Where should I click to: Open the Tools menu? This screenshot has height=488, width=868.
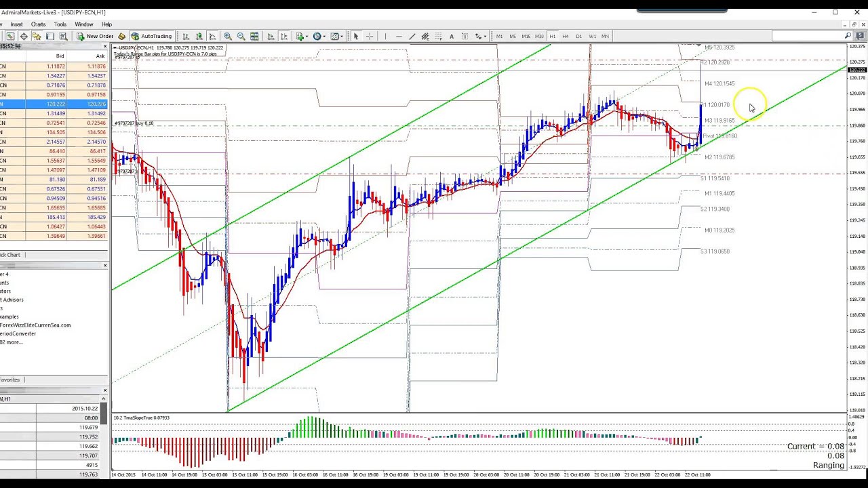60,24
